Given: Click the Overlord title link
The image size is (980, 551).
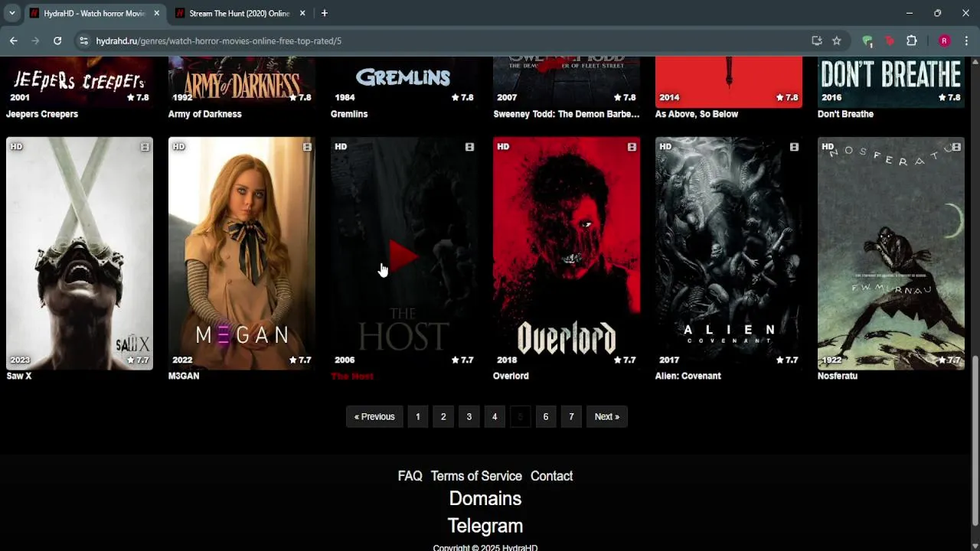Looking at the screenshot, I should (511, 376).
